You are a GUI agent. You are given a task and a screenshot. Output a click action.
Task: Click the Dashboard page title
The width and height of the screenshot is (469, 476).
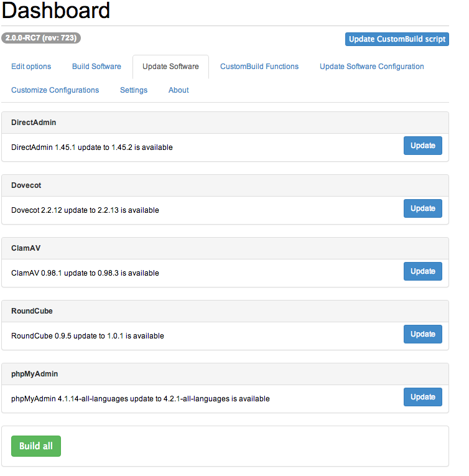(x=56, y=11)
